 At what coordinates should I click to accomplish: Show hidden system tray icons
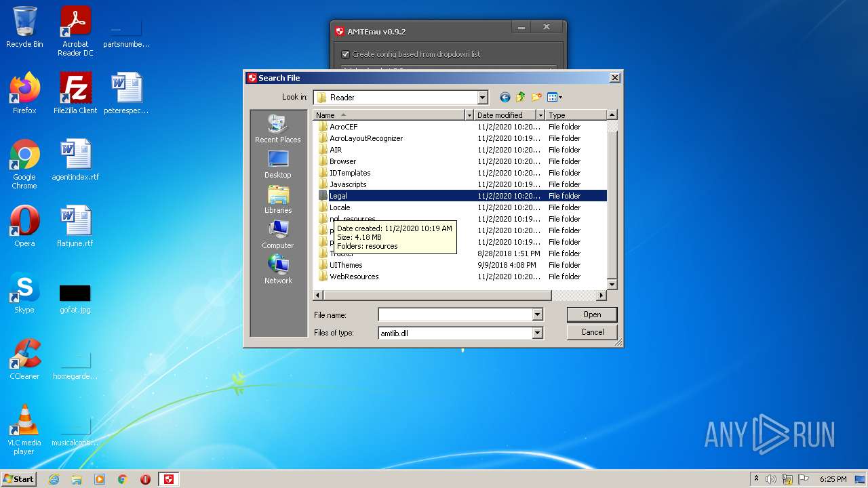tap(756, 479)
